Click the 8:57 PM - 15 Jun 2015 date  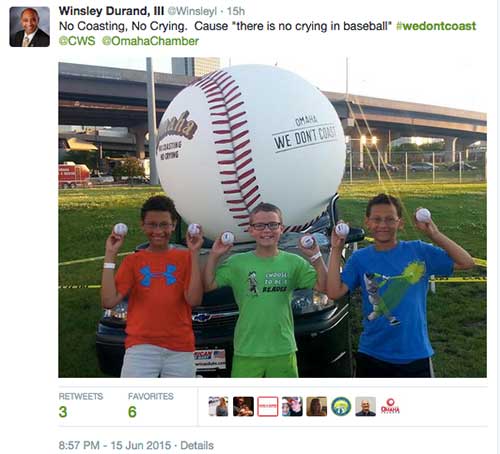pos(115,445)
